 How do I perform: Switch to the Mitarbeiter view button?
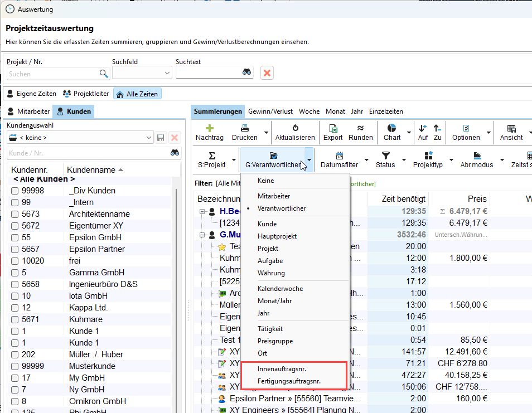(x=28, y=111)
